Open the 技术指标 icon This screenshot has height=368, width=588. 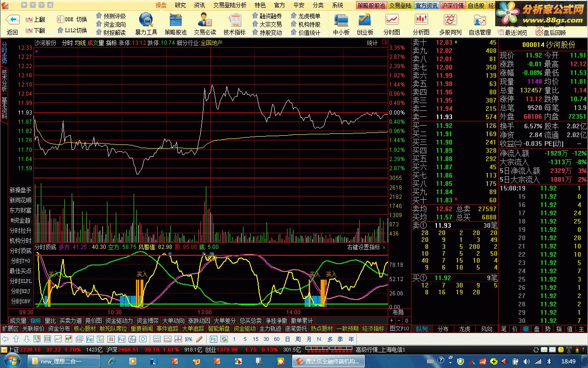tap(234, 20)
